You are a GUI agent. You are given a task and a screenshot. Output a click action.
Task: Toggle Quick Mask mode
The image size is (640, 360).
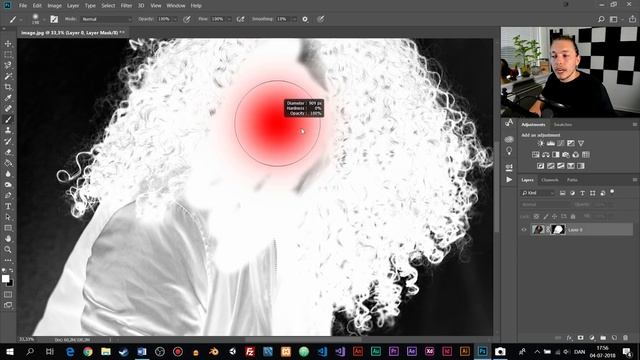click(x=8, y=294)
